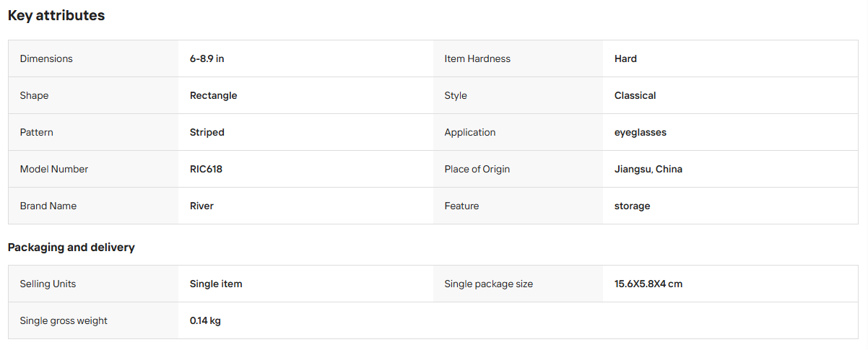868x350 pixels.
Task: Click the Hard hardness value
Action: [x=625, y=58]
